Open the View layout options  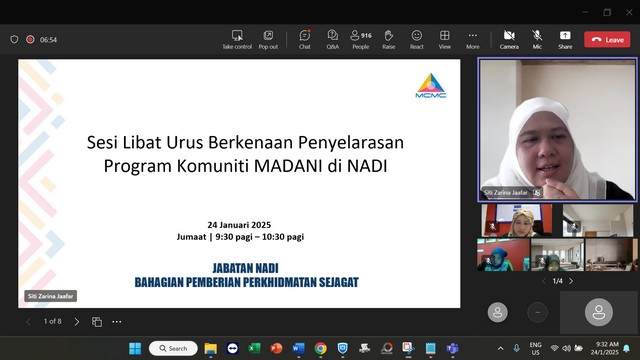click(445, 40)
